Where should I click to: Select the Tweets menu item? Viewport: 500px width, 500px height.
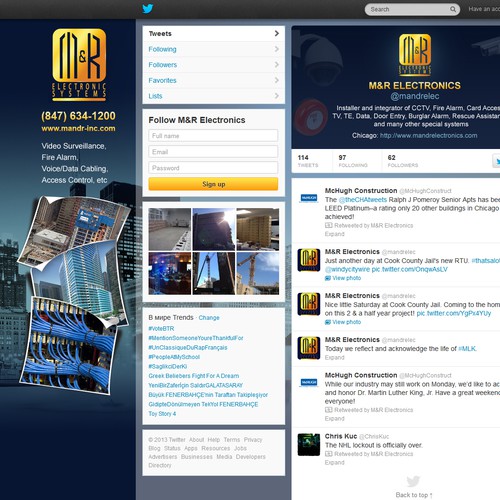pyautogui.click(x=213, y=34)
